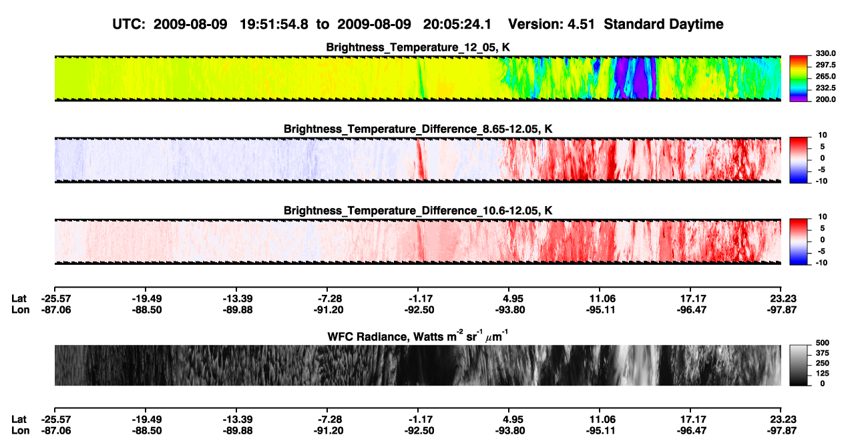Click the 10.6-12.05 difference image strip

418,242
